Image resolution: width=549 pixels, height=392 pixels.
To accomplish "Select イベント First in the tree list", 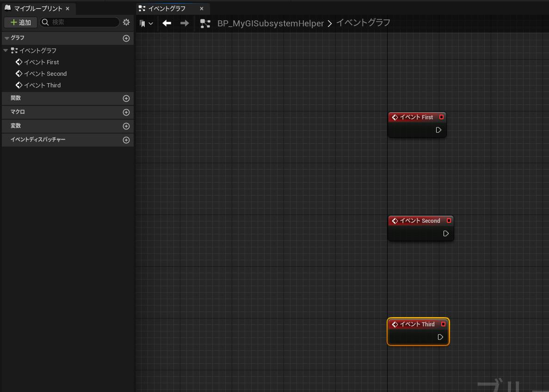I will [41, 62].
